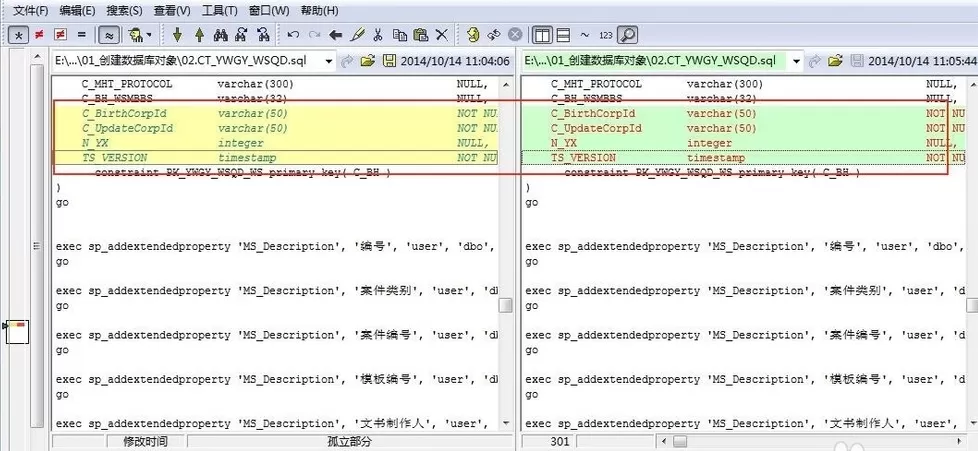Screen dimensions: 978x451
Task: Click the Find Next binoculars icon
Action: click(242, 35)
